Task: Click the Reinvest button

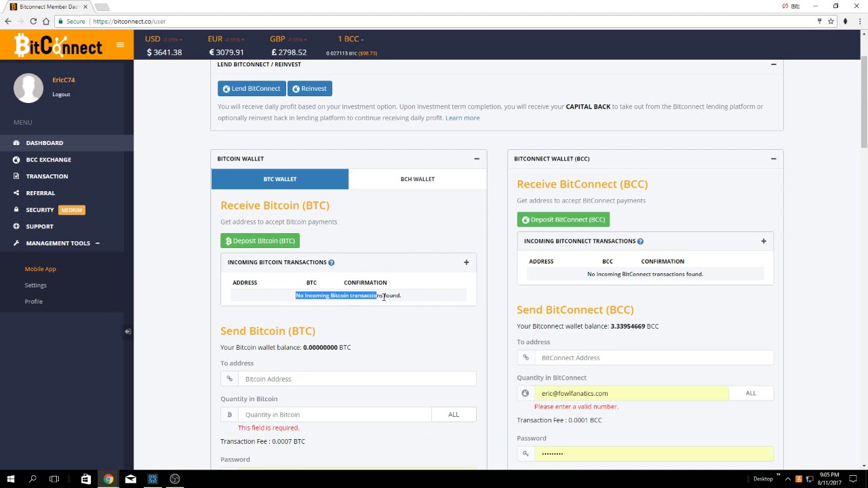Action: [x=309, y=89]
